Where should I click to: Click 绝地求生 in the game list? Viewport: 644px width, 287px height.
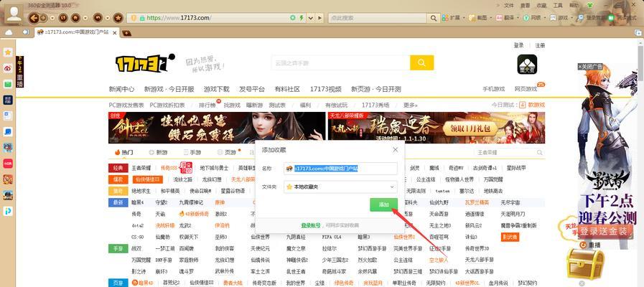141,191
